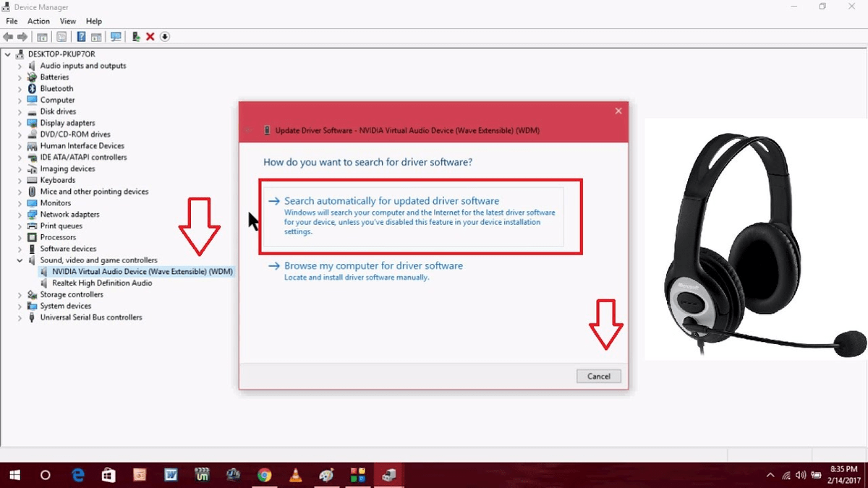Click the Processors category icon
Image resolution: width=868 pixels, height=488 pixels.
(x=32, y=237)
